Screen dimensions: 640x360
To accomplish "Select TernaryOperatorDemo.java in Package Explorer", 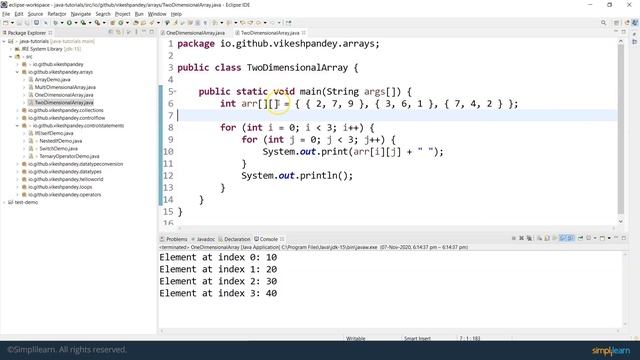I will pos(69,156).
